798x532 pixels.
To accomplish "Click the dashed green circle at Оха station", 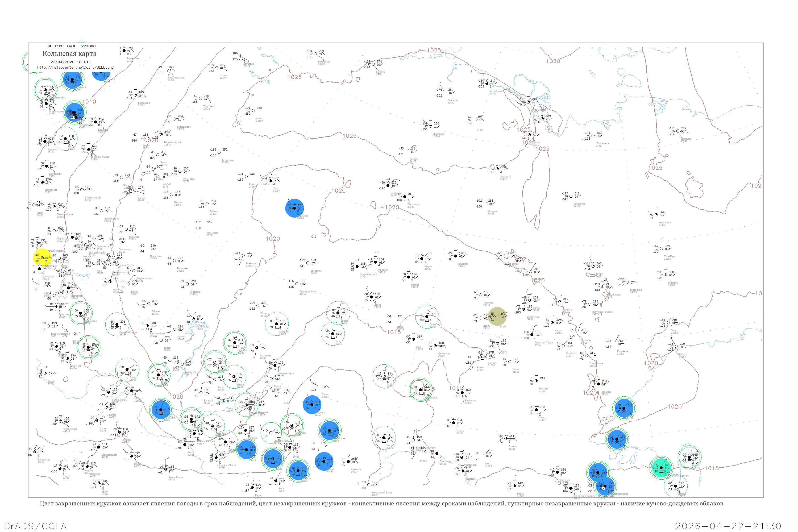I will pos(689,457).
